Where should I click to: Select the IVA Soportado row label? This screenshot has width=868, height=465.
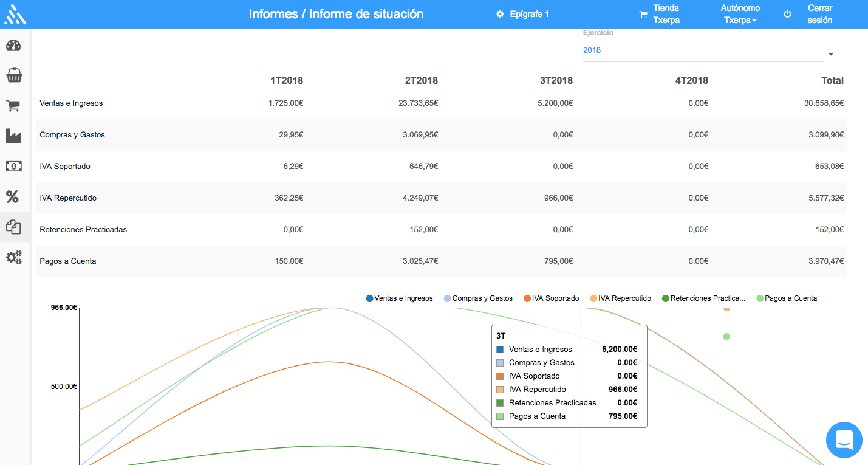(65, 167)
